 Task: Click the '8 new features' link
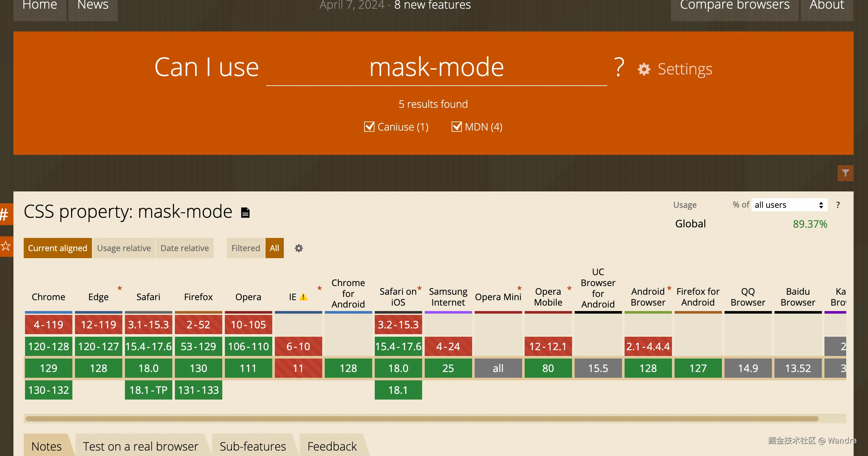click(x=432, y=5)
